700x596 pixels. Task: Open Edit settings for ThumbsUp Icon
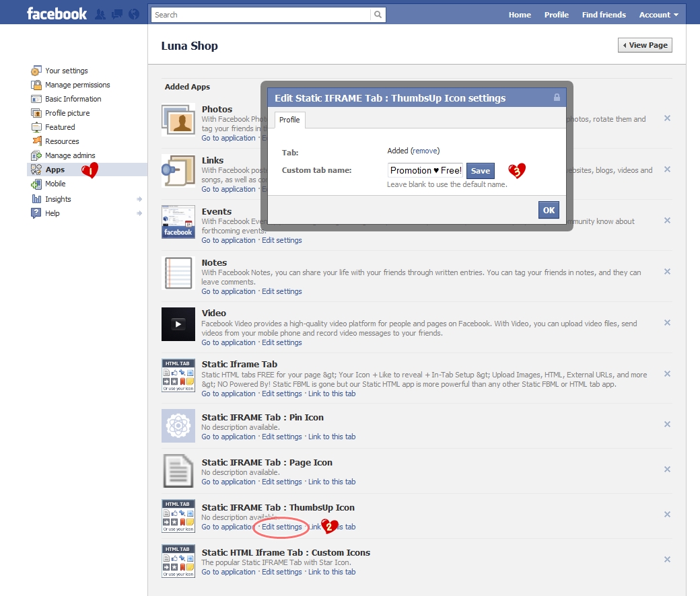click(282, 527)
